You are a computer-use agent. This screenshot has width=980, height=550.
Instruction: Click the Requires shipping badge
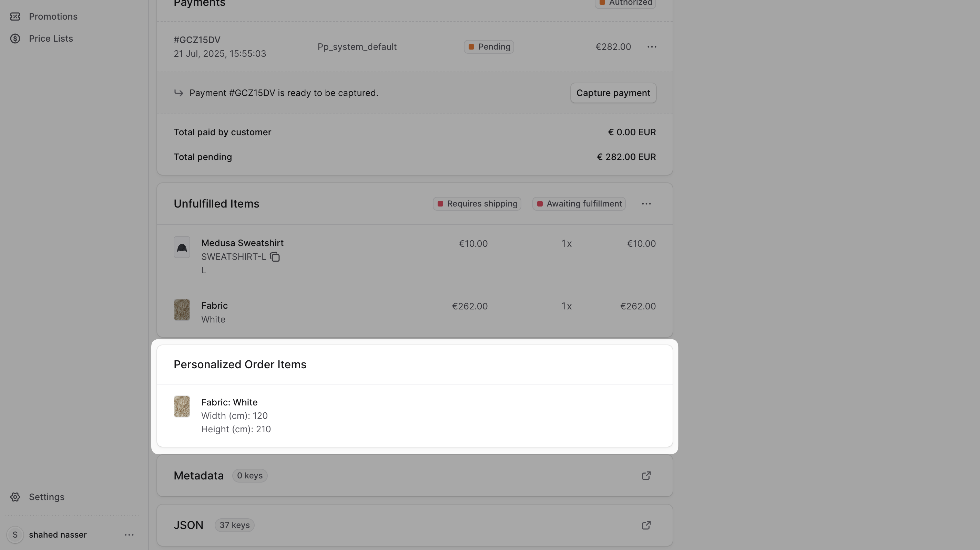click(x=477, y=204)
